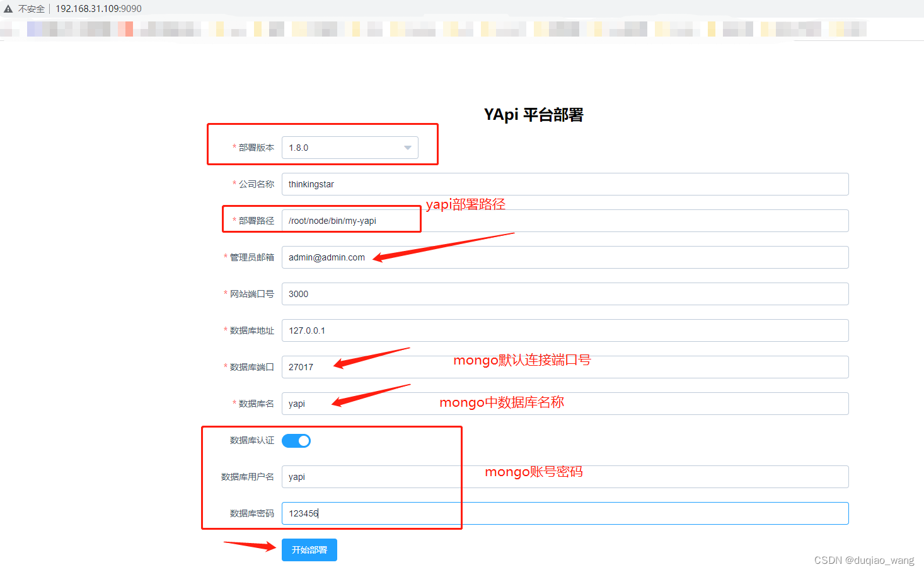924x572 pixels.
Task: Click the 数据库用户名 field containing yapi
Action: (x=565, y=477)
